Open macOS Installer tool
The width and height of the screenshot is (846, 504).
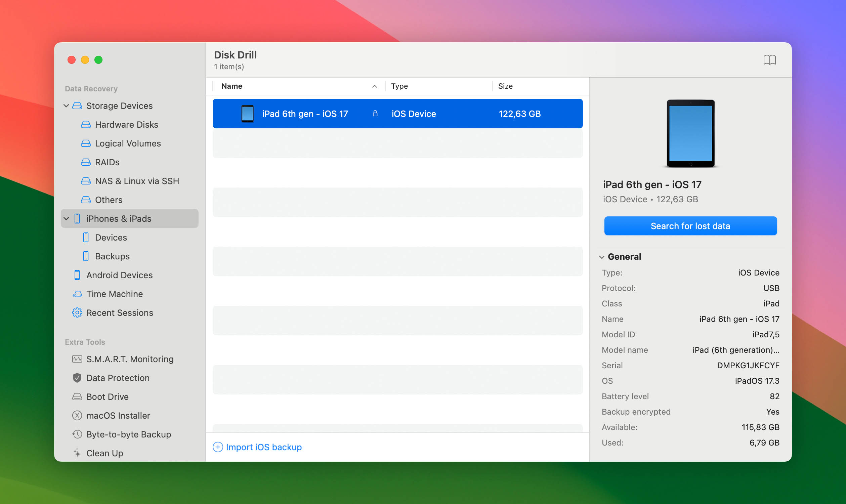click(x=118, y=415)
